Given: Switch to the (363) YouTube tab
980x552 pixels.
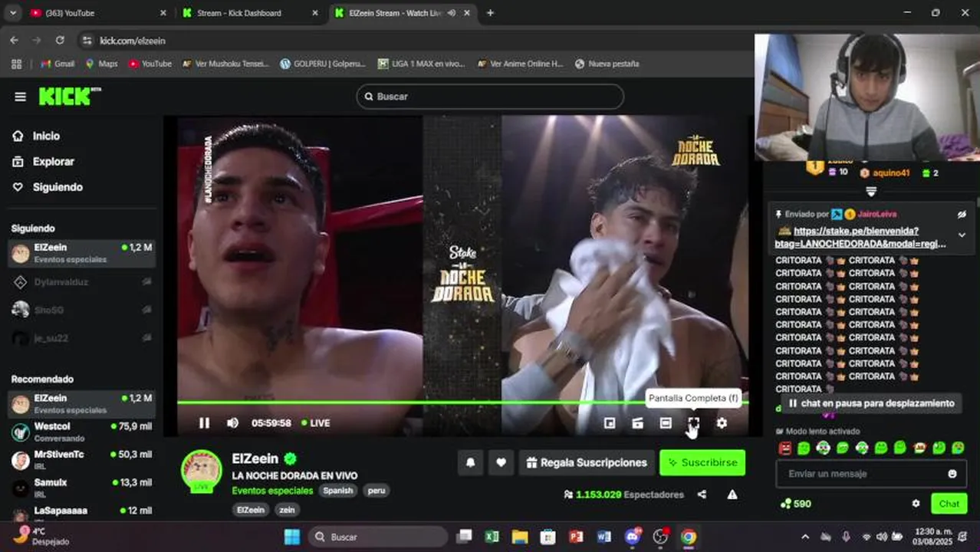Looking at the screenshot, I should (97, 13).
